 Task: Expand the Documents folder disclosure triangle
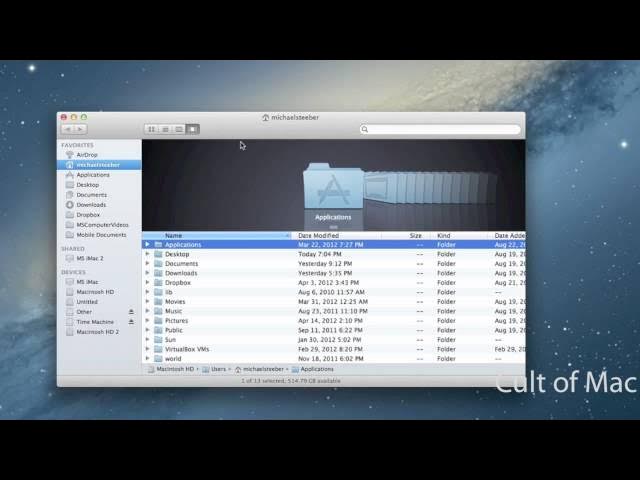(147, 264)
